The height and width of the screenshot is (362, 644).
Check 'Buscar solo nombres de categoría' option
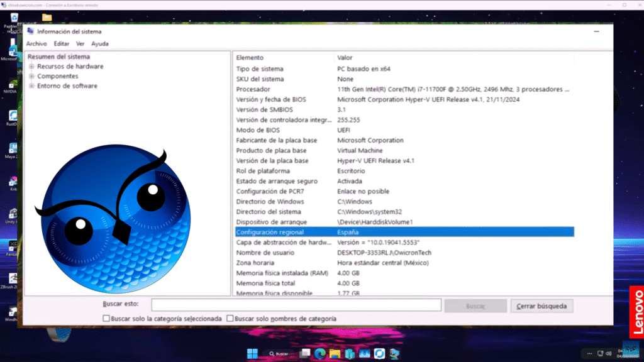230,319
